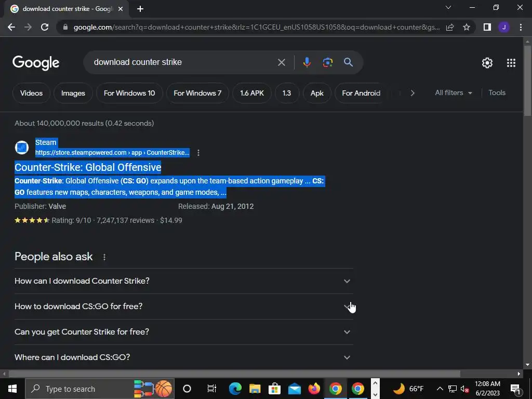Image resolution: width=532 pixels, height=399 pixels.
Task: Select For Android filter chip
Action: pos(361,93)
